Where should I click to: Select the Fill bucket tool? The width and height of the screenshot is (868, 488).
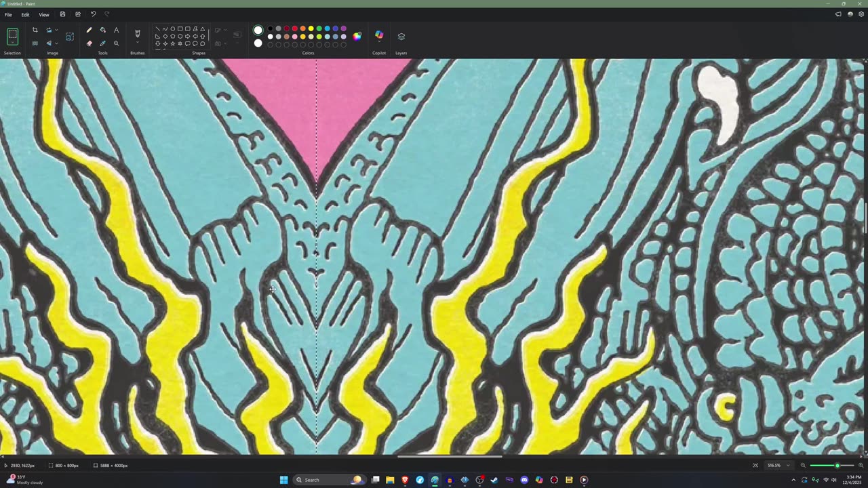[x=102, y=30]
